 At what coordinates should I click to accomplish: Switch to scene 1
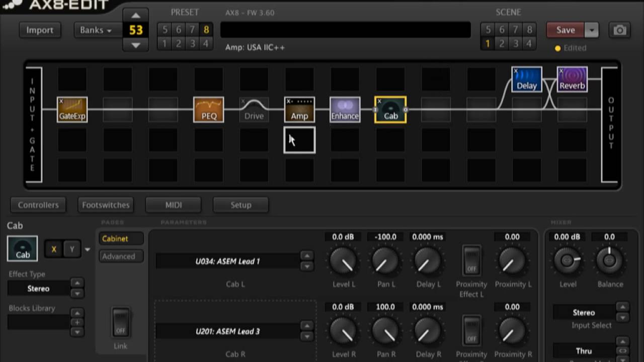(x=488, y=44)
